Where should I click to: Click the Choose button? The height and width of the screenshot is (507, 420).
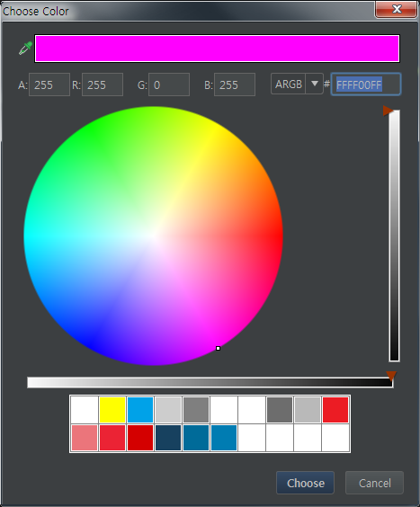[x=305, y=483]
